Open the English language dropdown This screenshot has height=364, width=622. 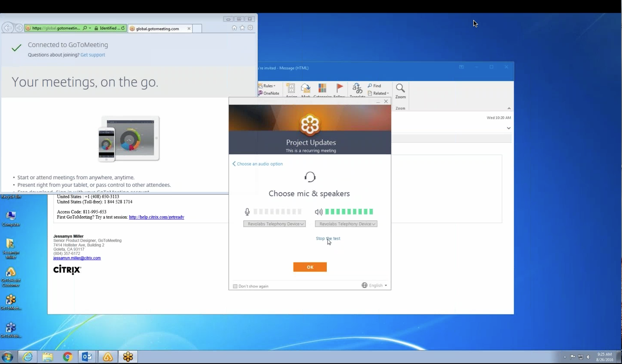pos(374,285)
